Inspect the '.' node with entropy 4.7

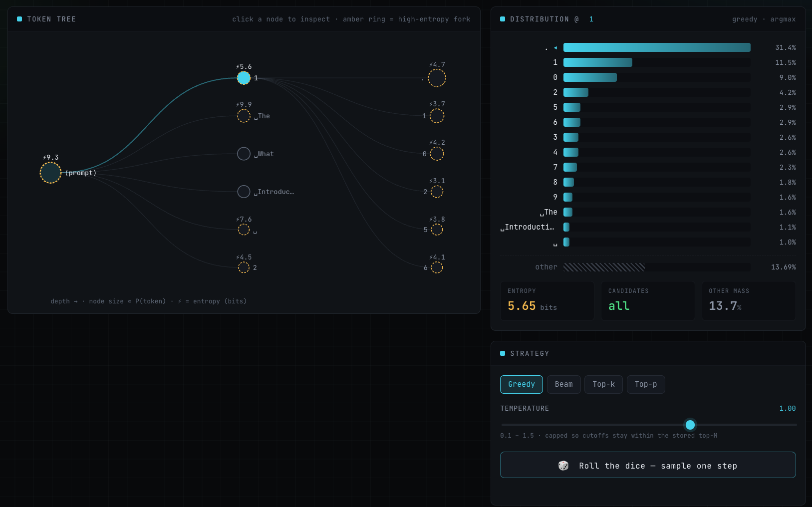click(437, 78)
